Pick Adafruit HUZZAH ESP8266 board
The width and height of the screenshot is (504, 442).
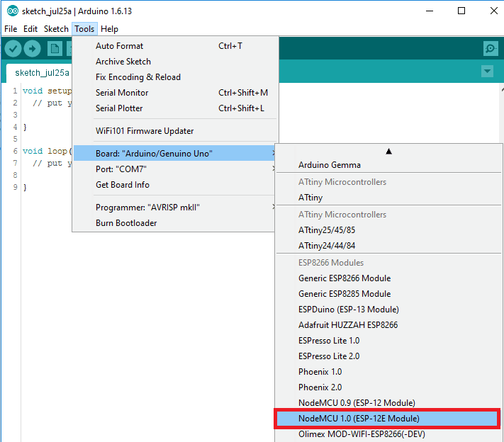(x=388, y=324)
